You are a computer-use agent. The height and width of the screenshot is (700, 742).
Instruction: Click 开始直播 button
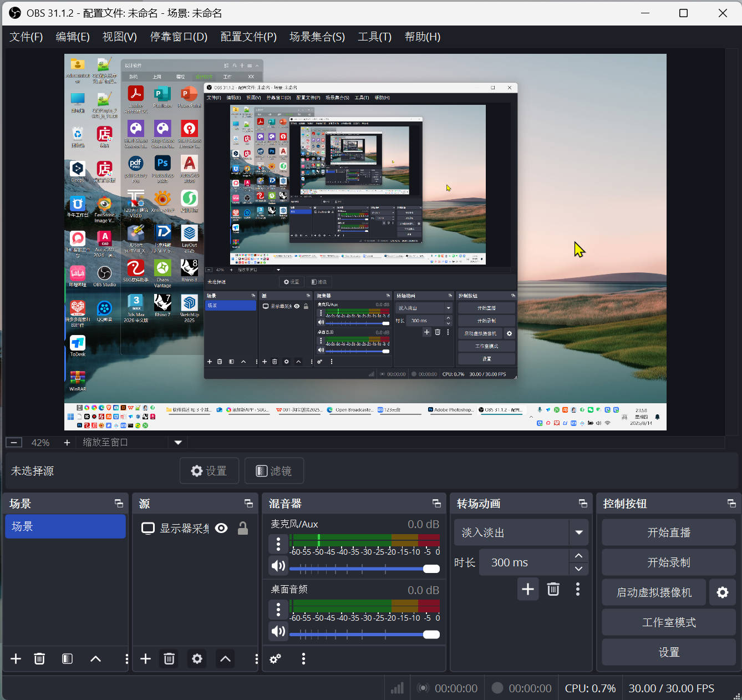pyautogui.click(x=669, y=532)
